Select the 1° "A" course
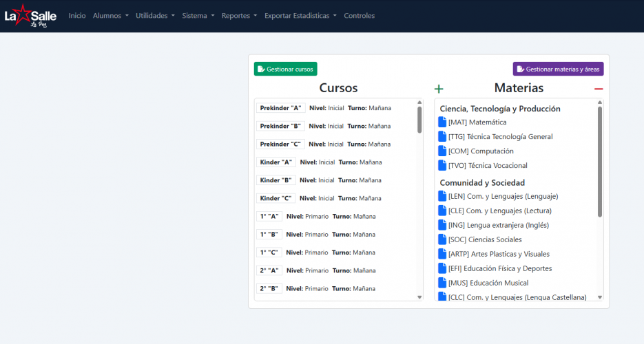644x344 pixels. tap(269, 216)
